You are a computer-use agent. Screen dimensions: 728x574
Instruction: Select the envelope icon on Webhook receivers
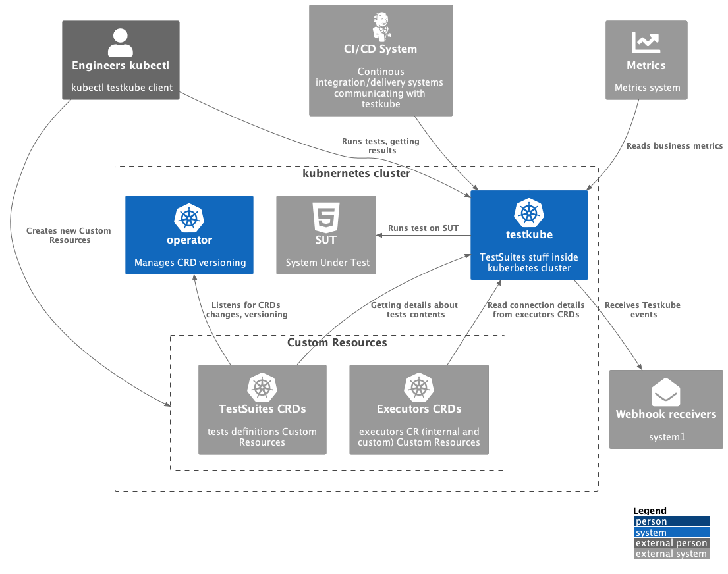665,391
